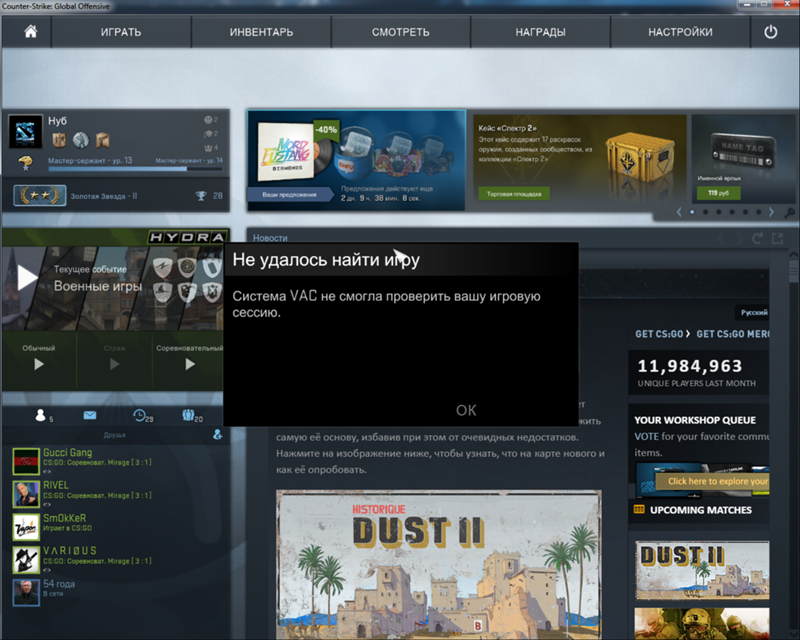Click the Новости panel header
Viewport: 800px width, 640px height.
tap(270, 238)
